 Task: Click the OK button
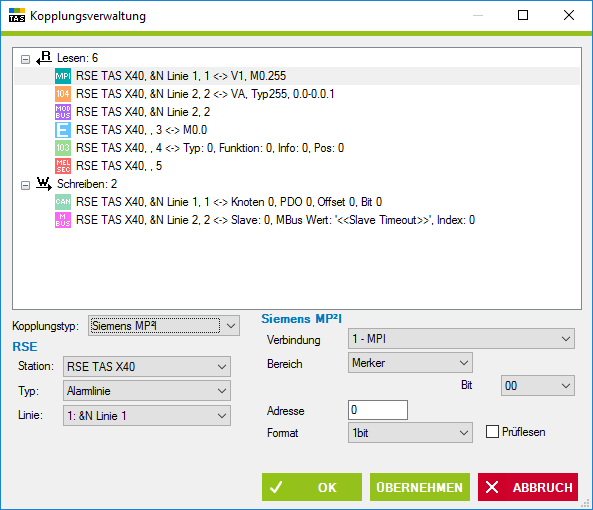click(x=312, y=487)
